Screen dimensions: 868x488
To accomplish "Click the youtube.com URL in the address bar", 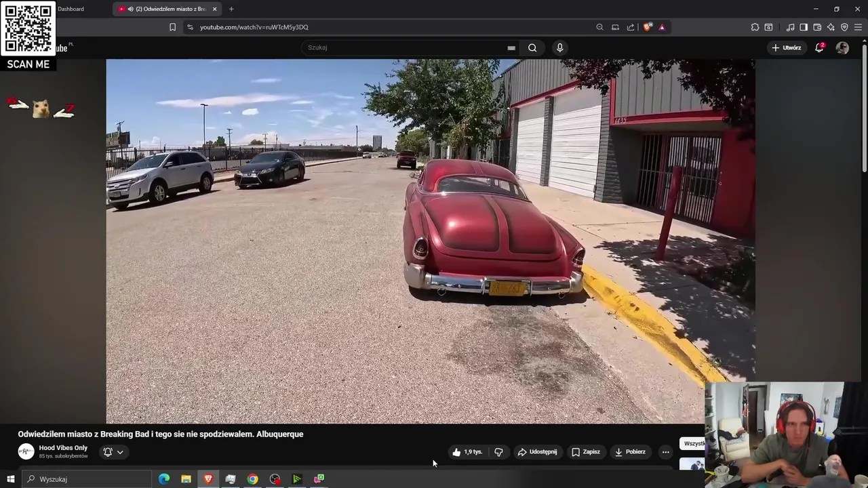I will 254,27.
